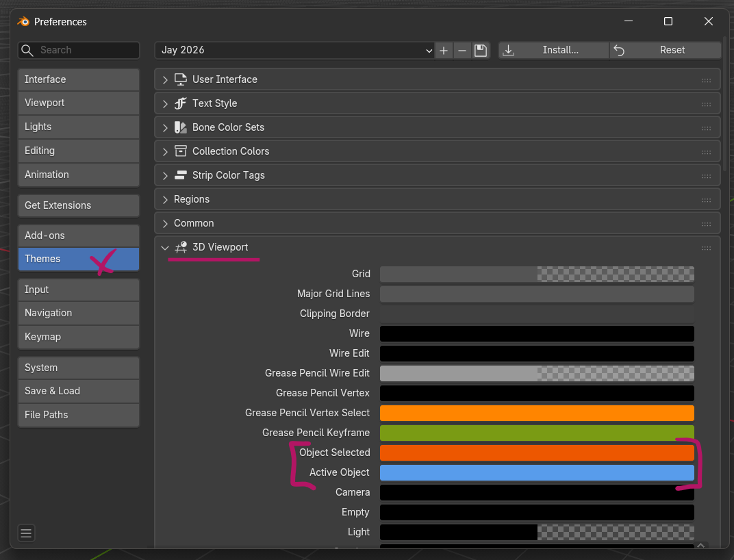The height and width of the screenshot is (560, 734).
Task: Expand the Common section
Action: (165, 223)
